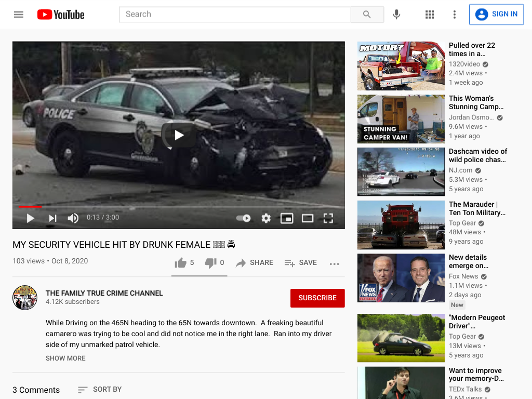Viewport: 532px width, 399px height.
Task: Click the SIGN IN button
Action: pyautogui.click(x=496, y=14)
